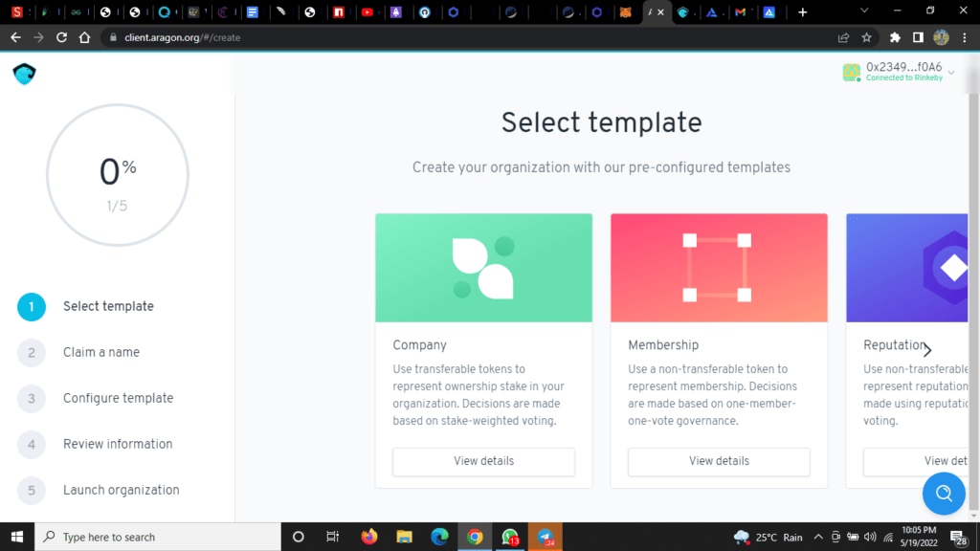This screenshot has height=551, width=980.
Task: Share this page from address bar
Action: pyautogui.click(x=843, y=37)
